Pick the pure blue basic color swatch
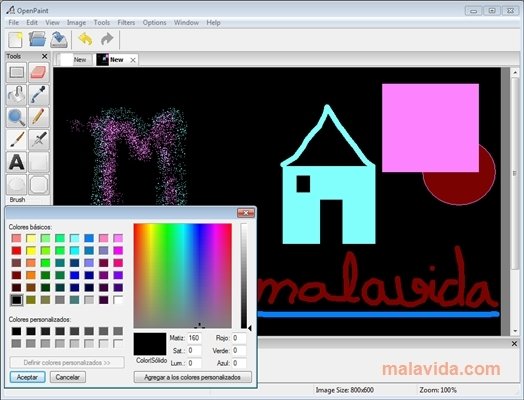This screenshot has height=400, width=524. pos(75,275)
